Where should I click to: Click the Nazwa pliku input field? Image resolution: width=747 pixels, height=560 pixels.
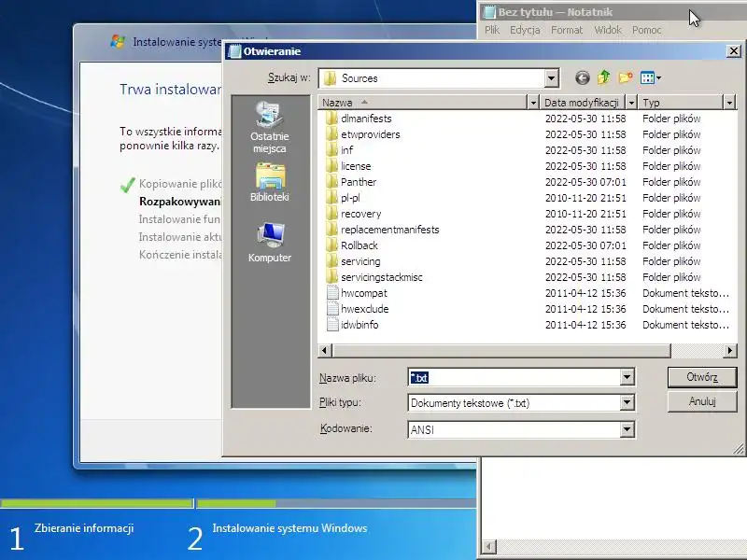point(514,378)
